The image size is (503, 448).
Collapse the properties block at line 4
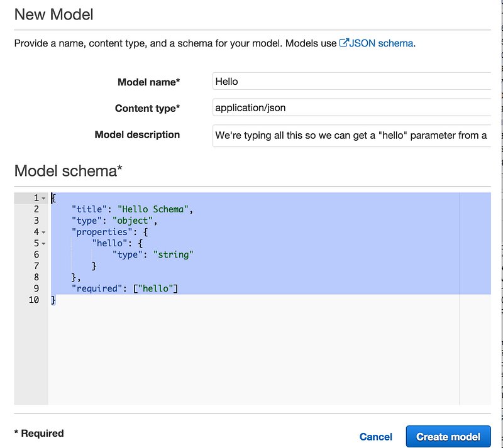pyautogui.click(x=43, y=232)
